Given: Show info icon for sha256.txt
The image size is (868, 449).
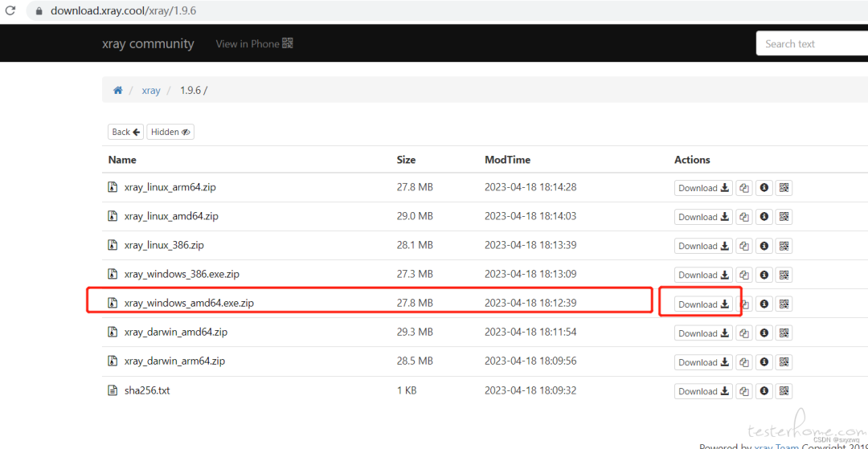Looking at the screenshot, I should click(x=764, y=391).
